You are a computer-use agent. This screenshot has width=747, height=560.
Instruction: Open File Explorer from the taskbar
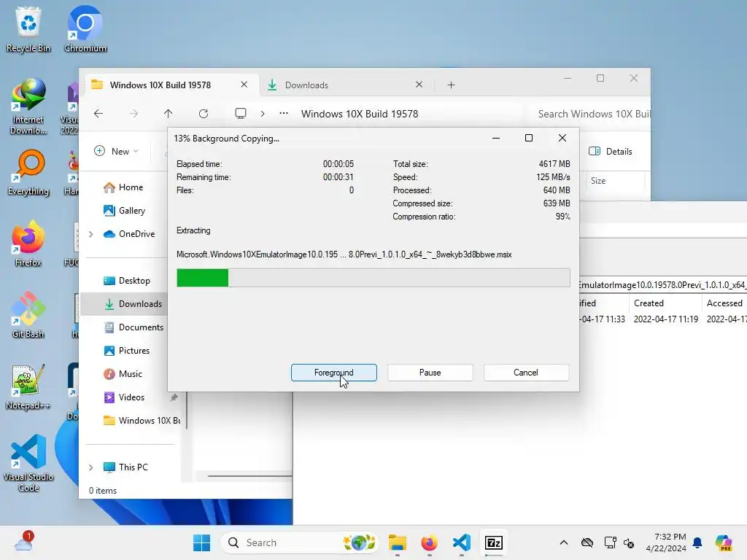point(397,542)
